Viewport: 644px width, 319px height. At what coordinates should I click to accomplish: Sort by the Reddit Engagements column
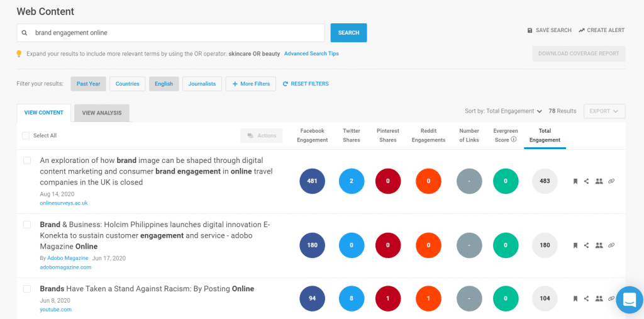[x=428, y=135]
